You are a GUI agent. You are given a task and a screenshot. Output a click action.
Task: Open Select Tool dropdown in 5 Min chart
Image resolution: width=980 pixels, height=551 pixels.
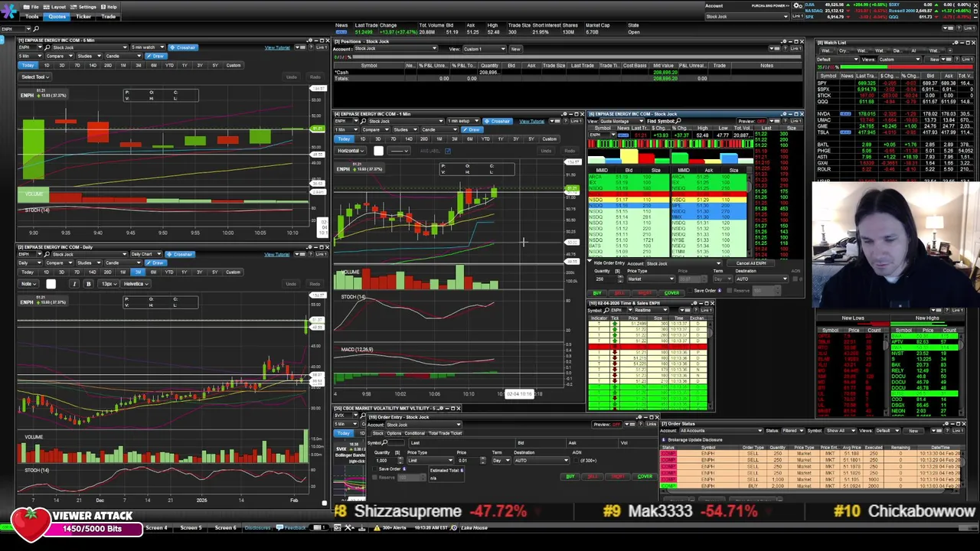coord(36,77)
